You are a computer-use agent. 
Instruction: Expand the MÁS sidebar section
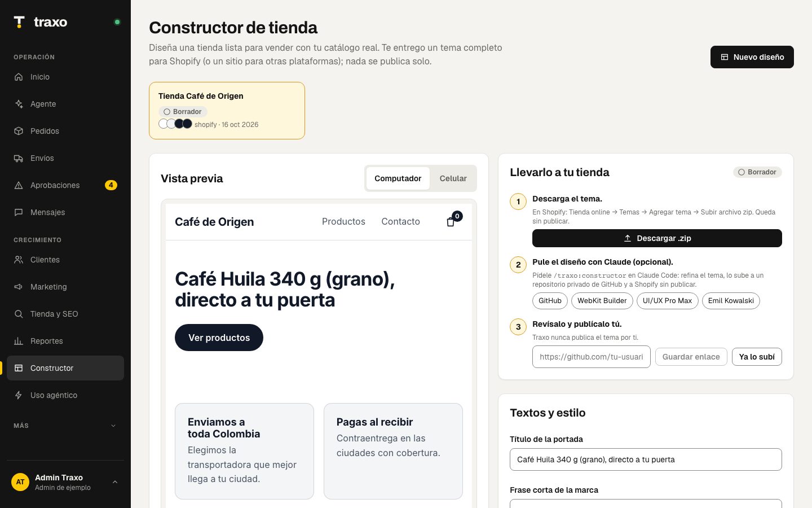[65, 426]
